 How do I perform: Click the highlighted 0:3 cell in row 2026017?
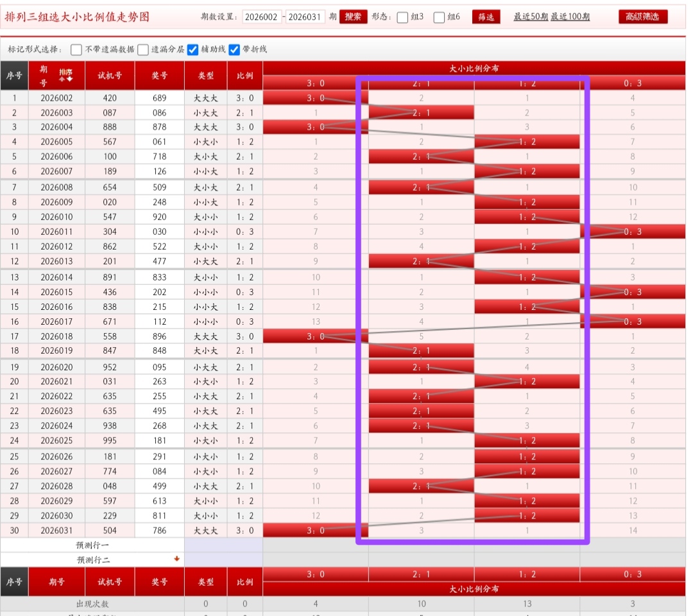click(633, 321)
